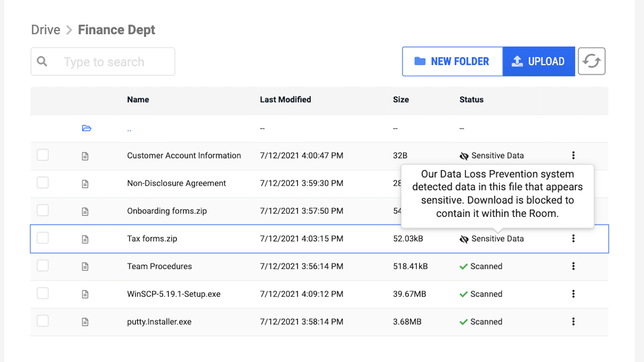Click the refresh icon button
644x362 pixels.
pos(591,61)
